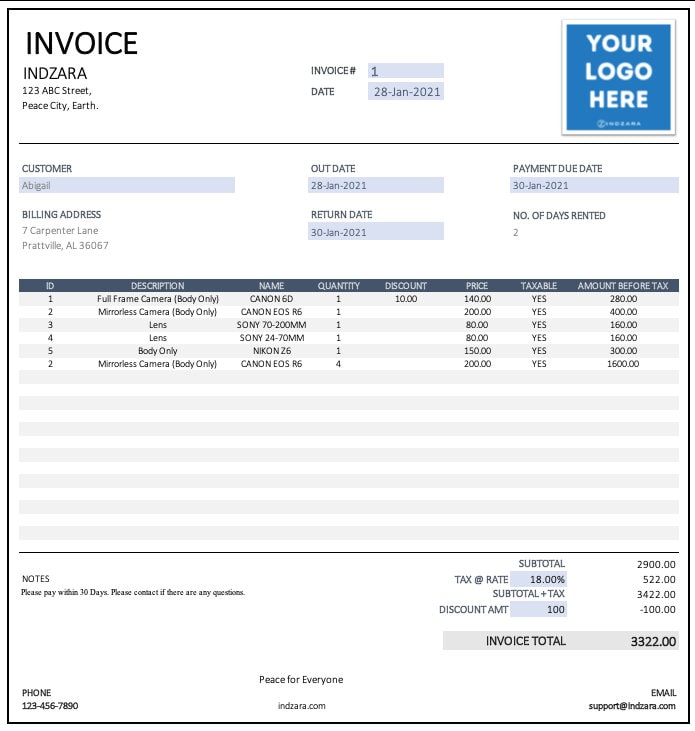Screen dimensions: 695x731
Task: Select the CANON 6D name cell
Action: click(x=271, y=298)
